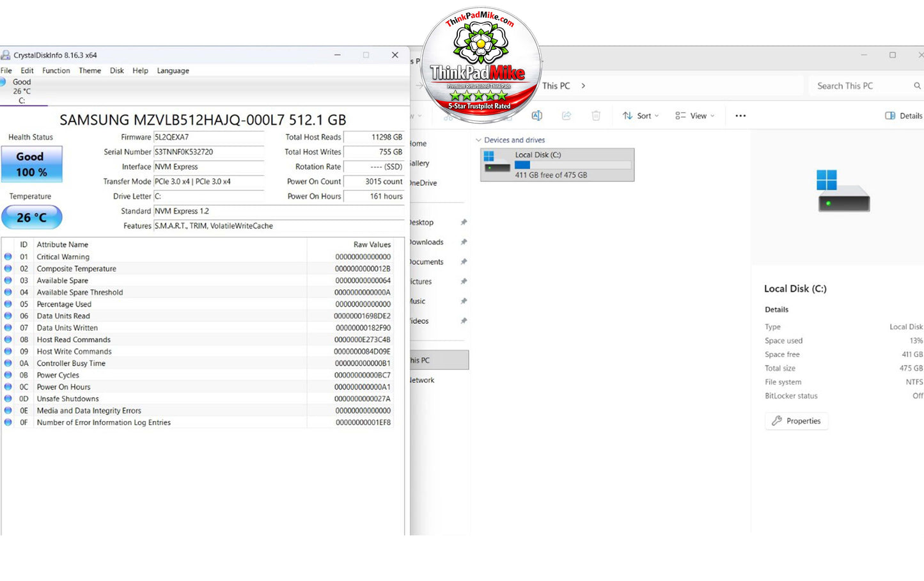Click the Total Host Writes value 755 GB

pos(374,152)
